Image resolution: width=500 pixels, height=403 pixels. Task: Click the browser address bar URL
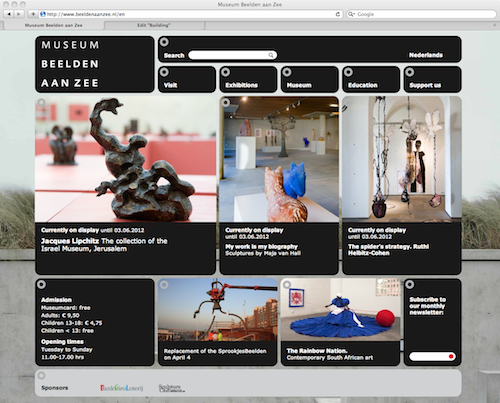[86, 14]
